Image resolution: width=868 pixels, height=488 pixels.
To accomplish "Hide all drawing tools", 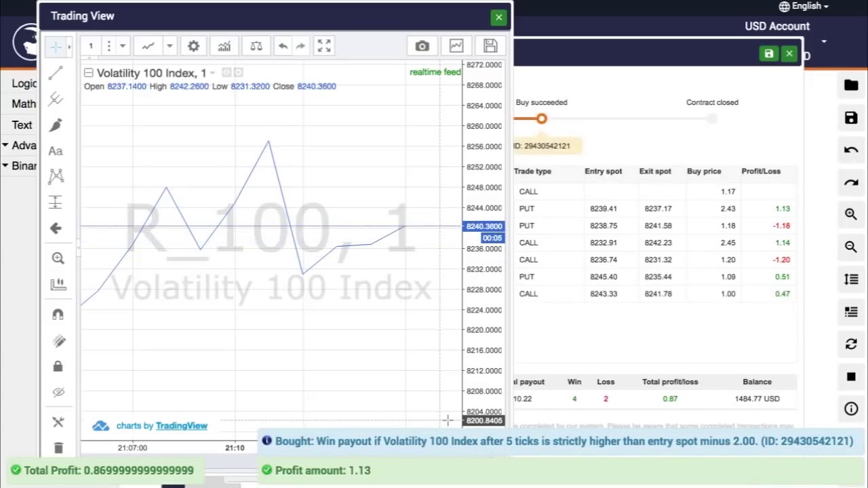I will [58, 392].
